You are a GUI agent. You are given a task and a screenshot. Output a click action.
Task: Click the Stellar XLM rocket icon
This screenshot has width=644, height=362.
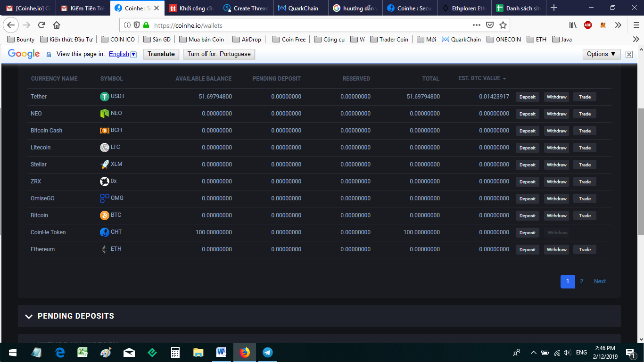105,165
